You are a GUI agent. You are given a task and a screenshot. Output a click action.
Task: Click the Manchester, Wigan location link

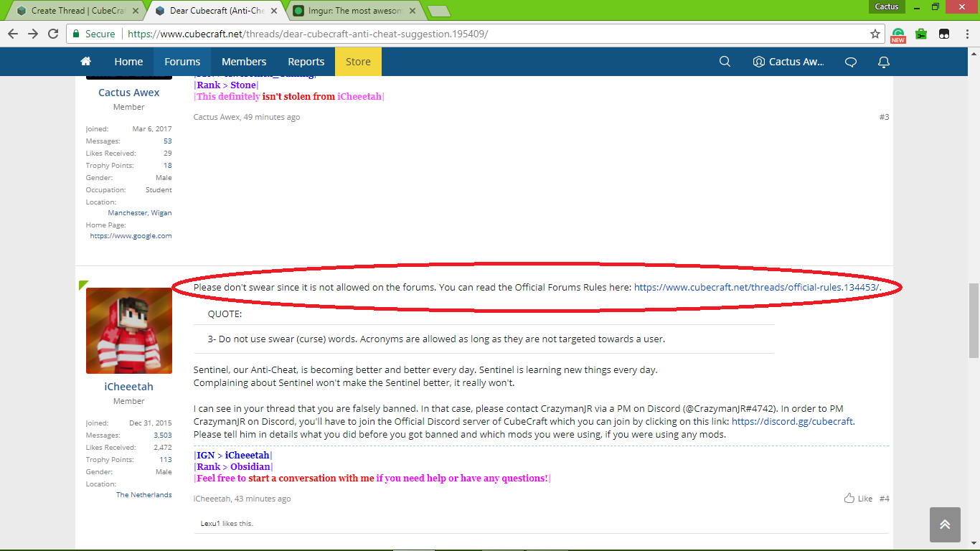pyautogui.click(x=140, y=213)
